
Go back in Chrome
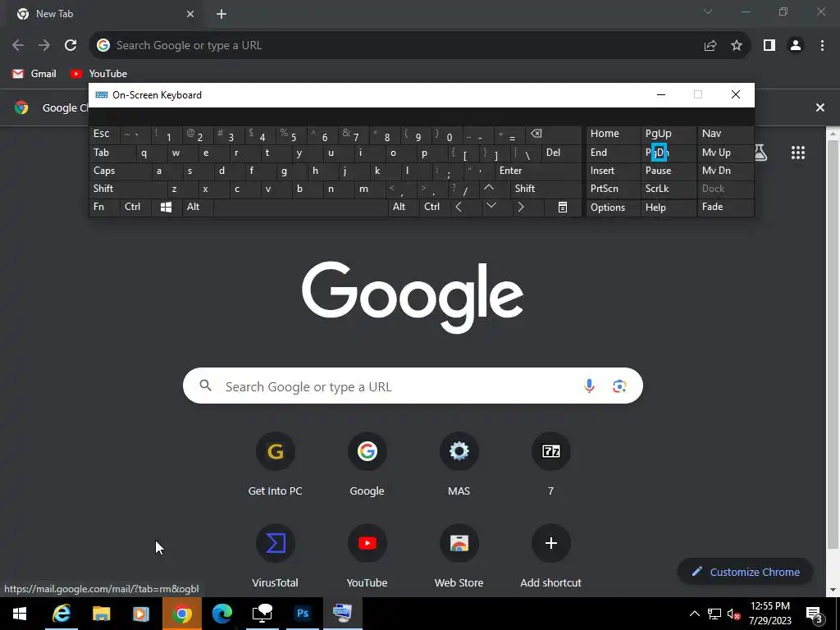point(18,46)
